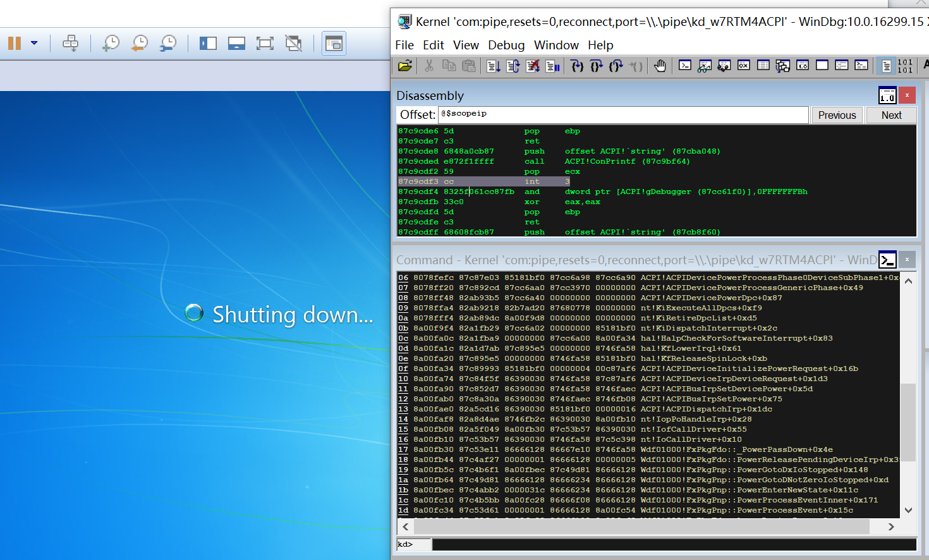Click the hand breakpoint icon
929x560 pixels.
pyautogui.click(x=660, y=65)
